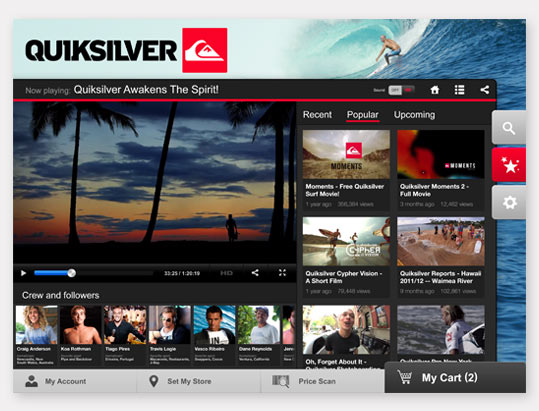Open the red stars favorites tab
Image resolution: width=539 pixels, height=411 pixels.
point(509,165)
